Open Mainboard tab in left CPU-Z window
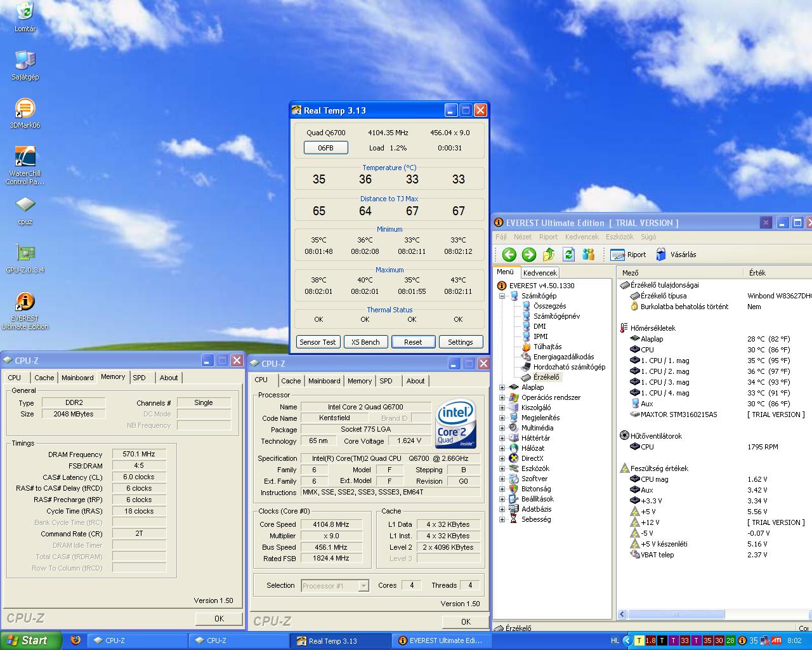 (77, 378)
